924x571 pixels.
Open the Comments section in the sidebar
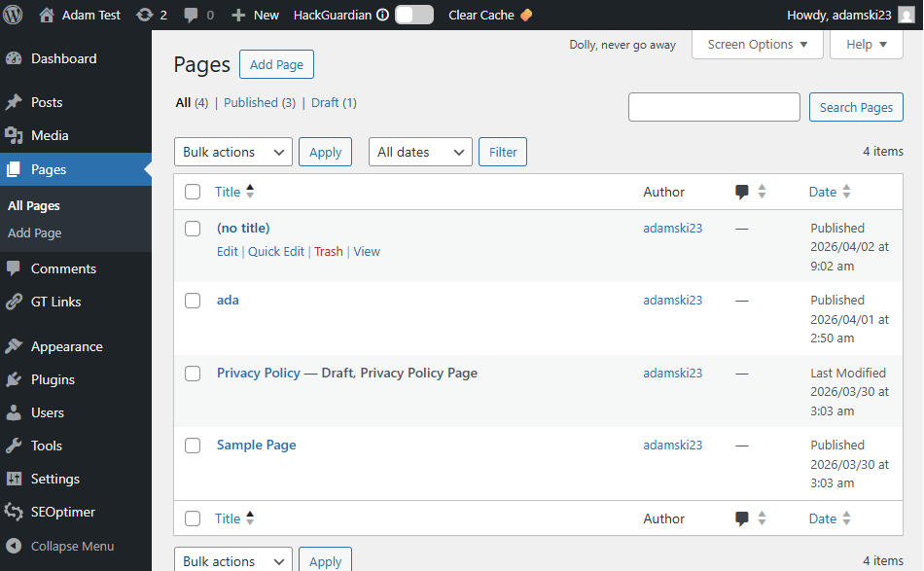click(63, 268)
